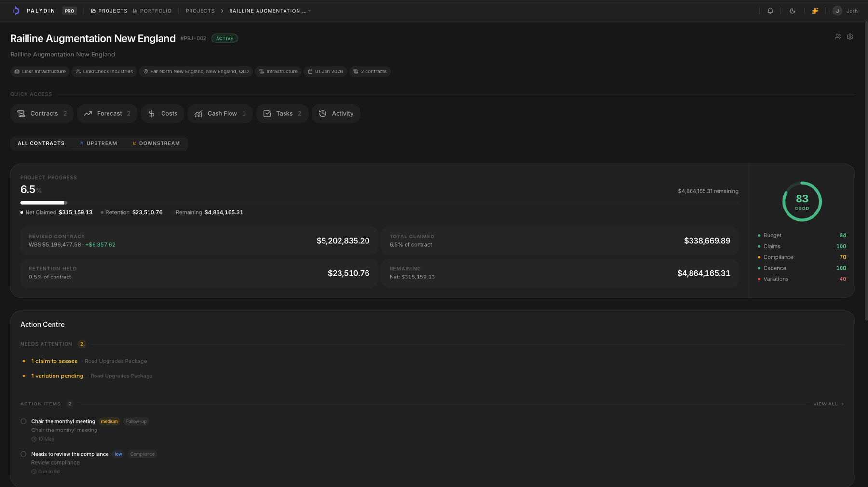The width and height of the screenshot is (868, 487).
Task: Open the Contracts quick access panel
Action: pos(42,113)
